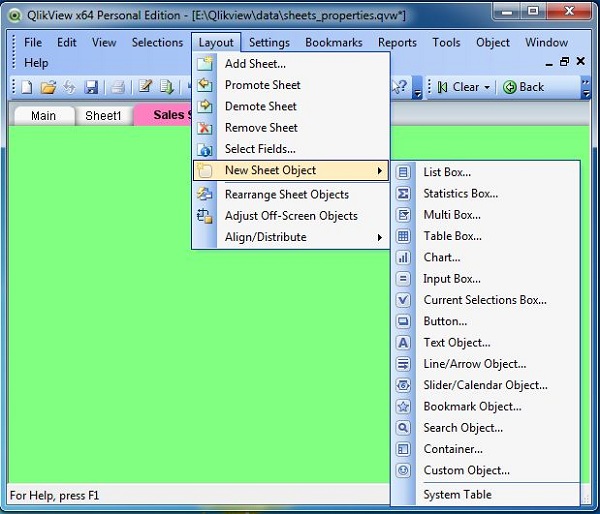Click the Slider/Calendar Object icon
Viewport: 600px width, 514px height.
coord(403,385)
